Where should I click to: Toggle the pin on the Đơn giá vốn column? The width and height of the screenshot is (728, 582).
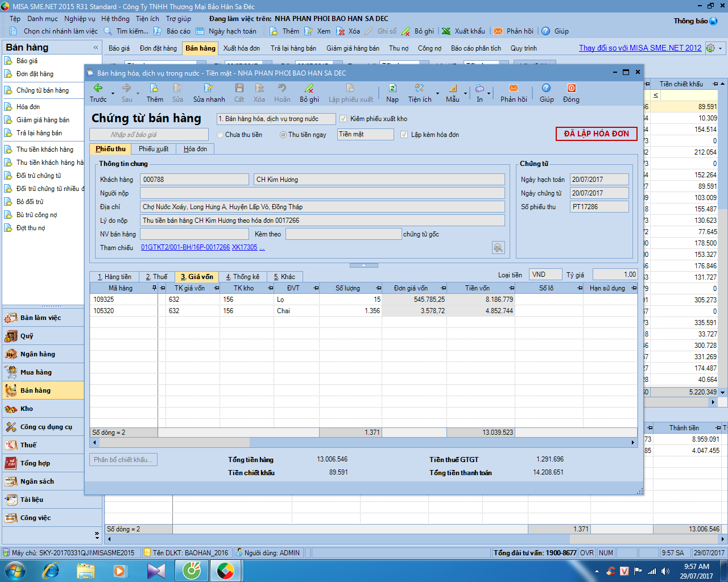pos(443,288)
